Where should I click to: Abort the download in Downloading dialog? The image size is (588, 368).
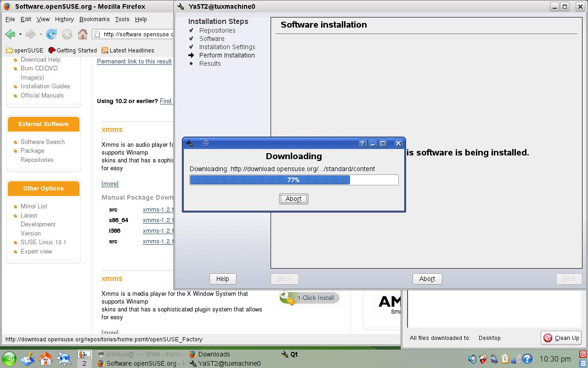click(294, 199)
